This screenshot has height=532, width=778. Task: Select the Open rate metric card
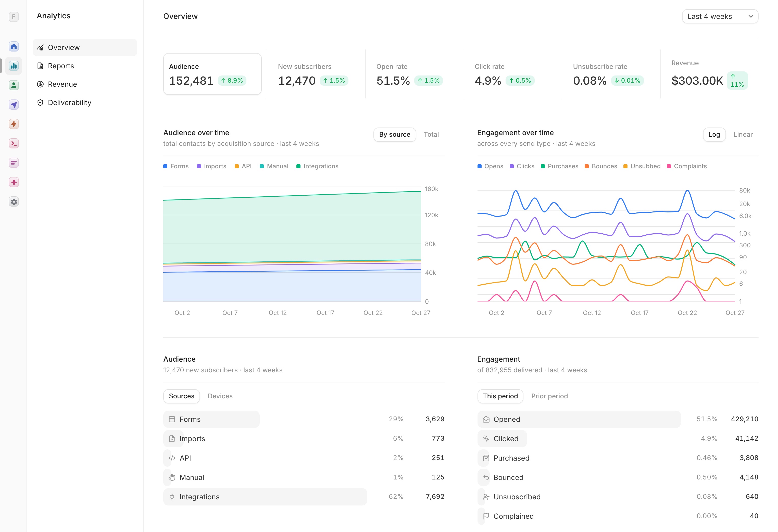[x=415, y=74]
